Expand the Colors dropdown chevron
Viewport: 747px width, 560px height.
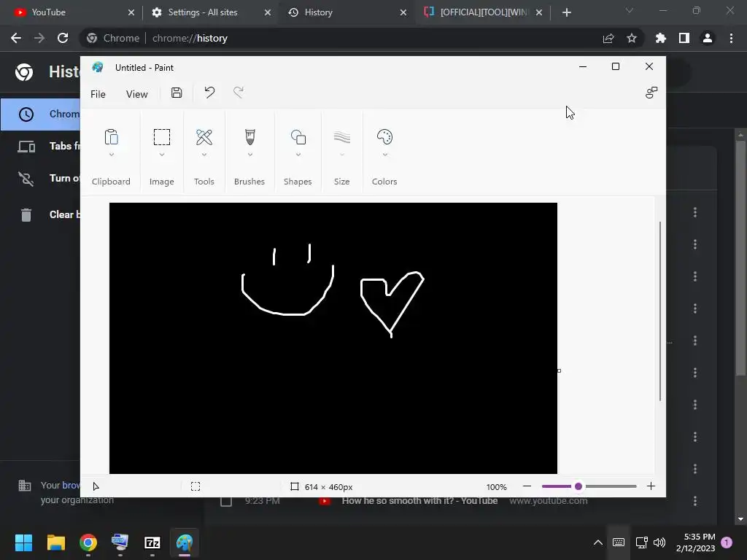(385, 155)
